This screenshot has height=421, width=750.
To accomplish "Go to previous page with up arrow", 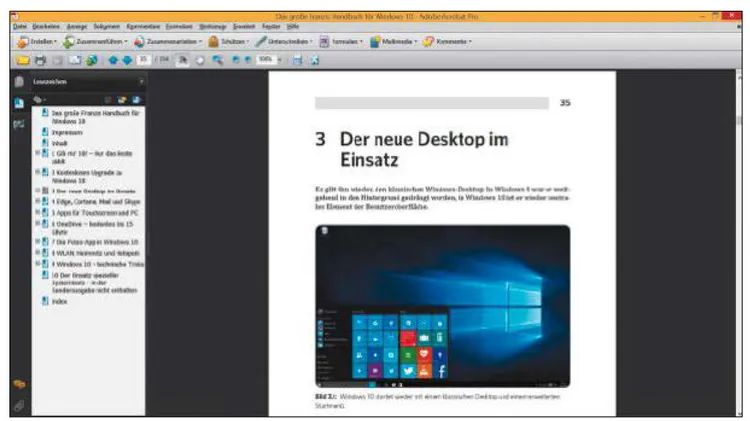I will coord(113,60).
